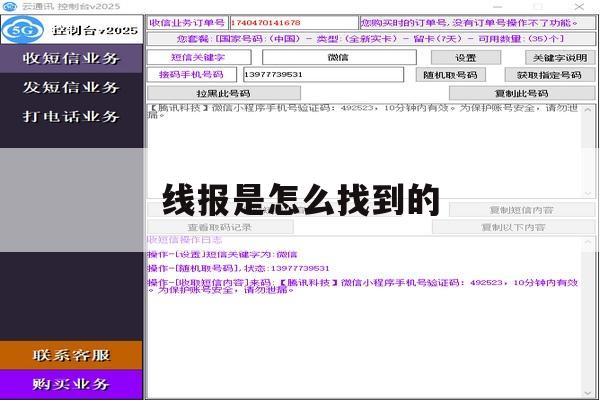Screen dimensions: 600x400
Task: Click operation log scrollbar down arrow
Action: [588, 393]
